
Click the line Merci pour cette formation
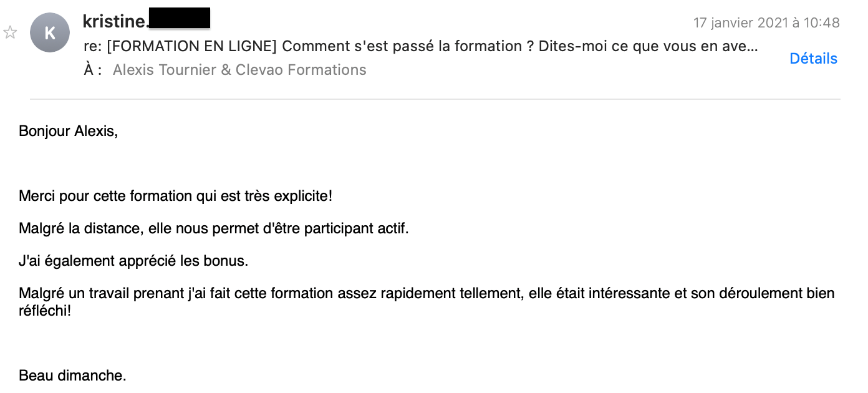(175, 196)
